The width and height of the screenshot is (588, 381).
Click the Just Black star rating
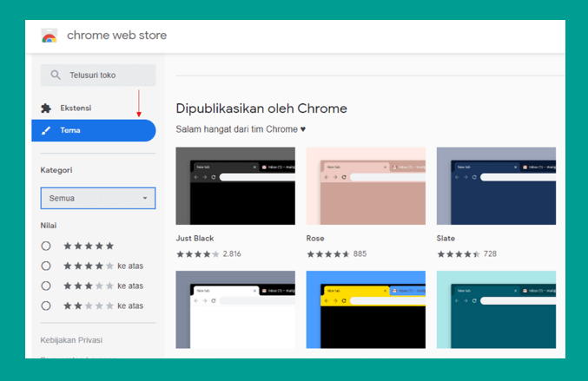click(198, 254)
